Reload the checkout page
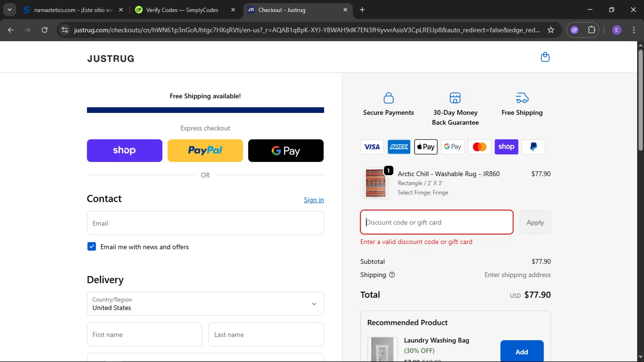The height and width of the screenshot is (362, 644). 45,30
